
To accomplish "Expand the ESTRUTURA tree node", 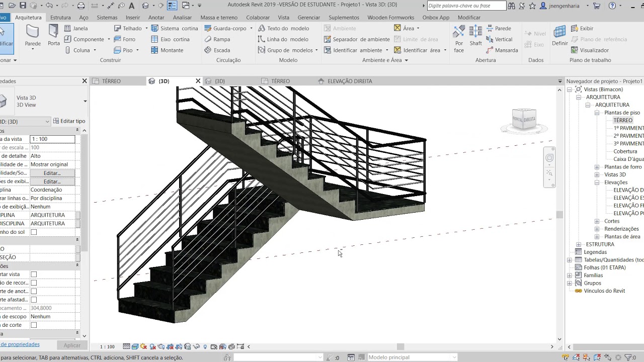I will pos(579,245).
